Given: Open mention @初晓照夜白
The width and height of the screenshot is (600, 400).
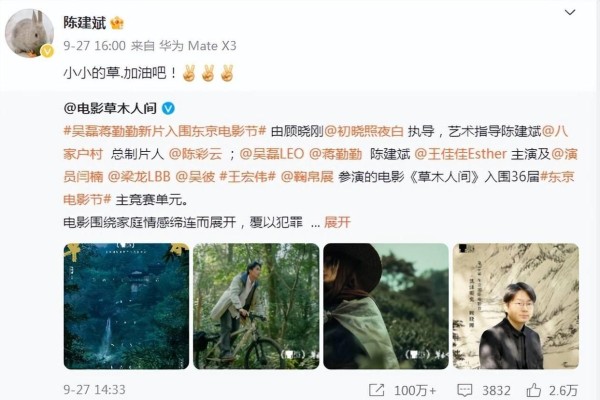Looking at the screenshot, I should point(364,132).
